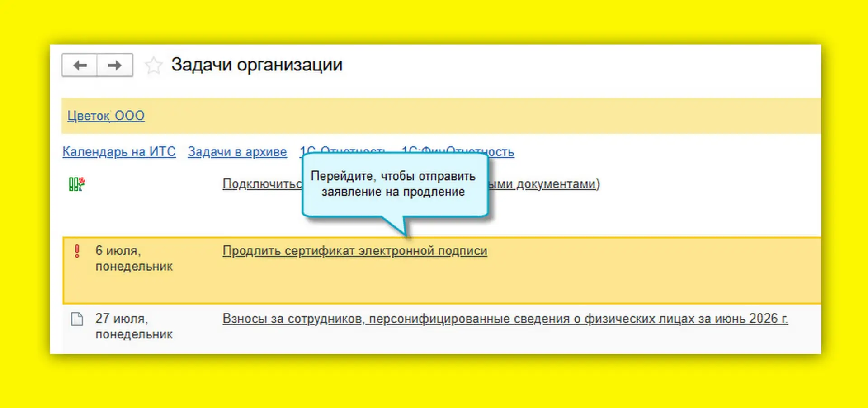Open the Задачи в архиве link
868x408 pixels.
(x=237, y=151)
